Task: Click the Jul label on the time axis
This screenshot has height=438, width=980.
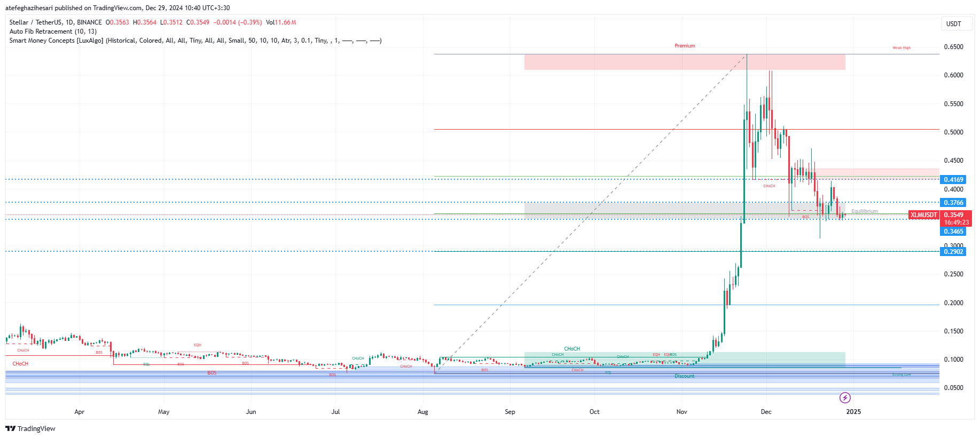Action: coord(335,412)
